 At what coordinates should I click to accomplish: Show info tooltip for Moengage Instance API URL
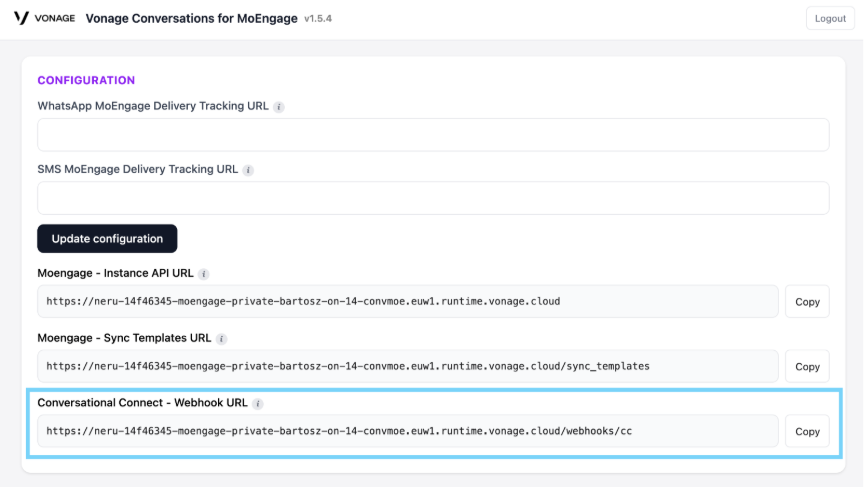(x=204, y=274)
